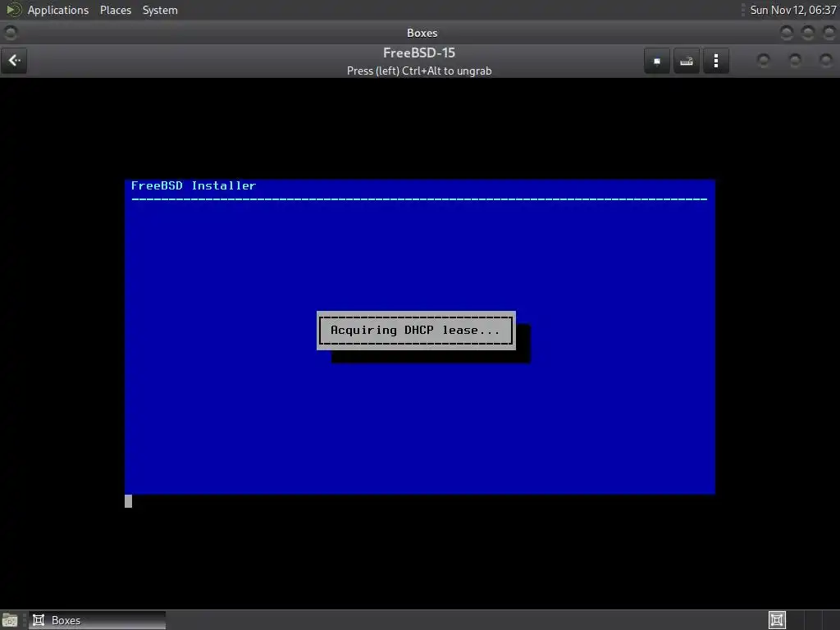The image size is (840, 630).
Task: Click the show desktop icon in bottom panel
Action: [x=10, y=620]
